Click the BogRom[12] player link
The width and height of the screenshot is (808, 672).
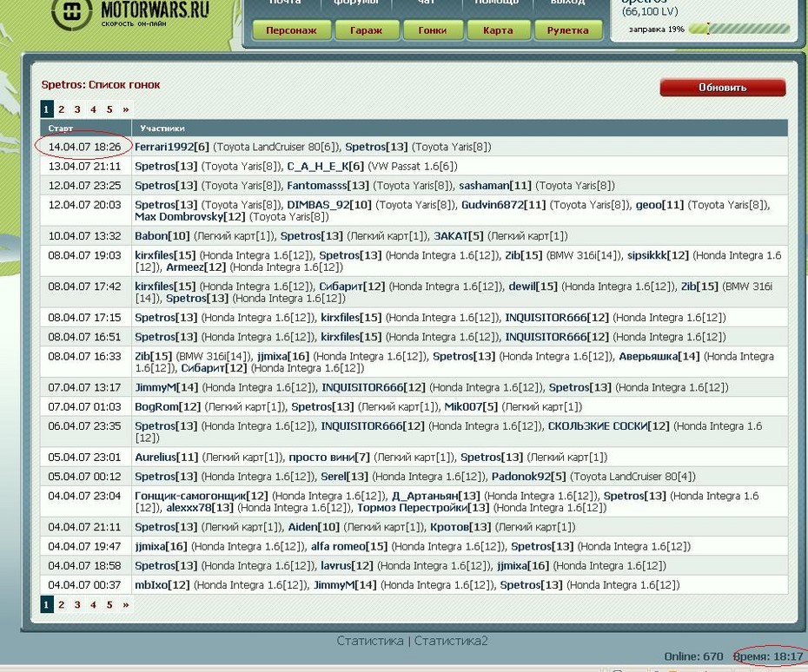point(168,407)
